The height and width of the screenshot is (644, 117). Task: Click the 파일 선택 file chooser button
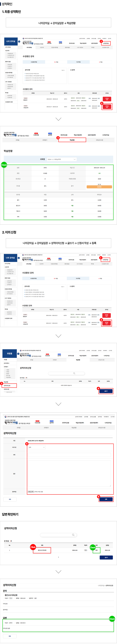[x=31, y=492]
